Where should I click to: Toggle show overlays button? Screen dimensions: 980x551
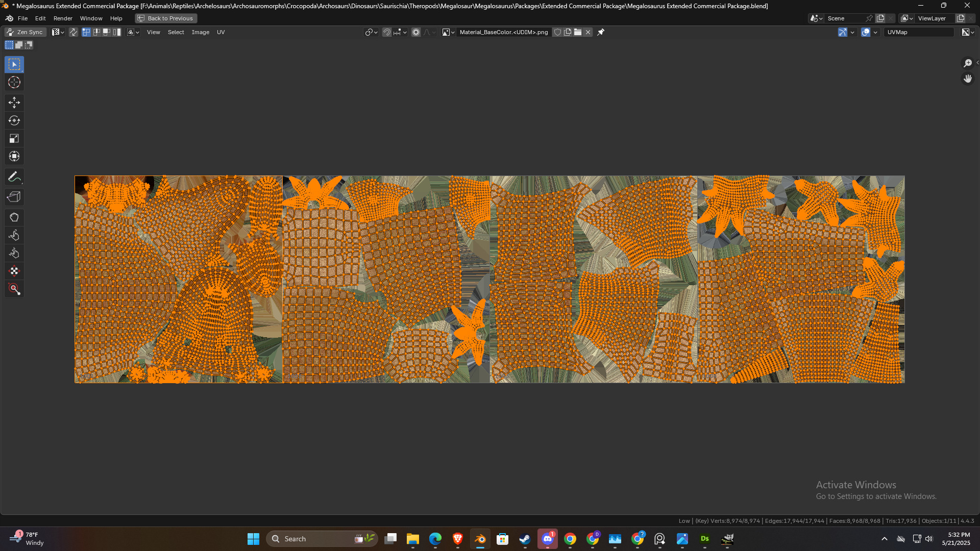point(866,32)
